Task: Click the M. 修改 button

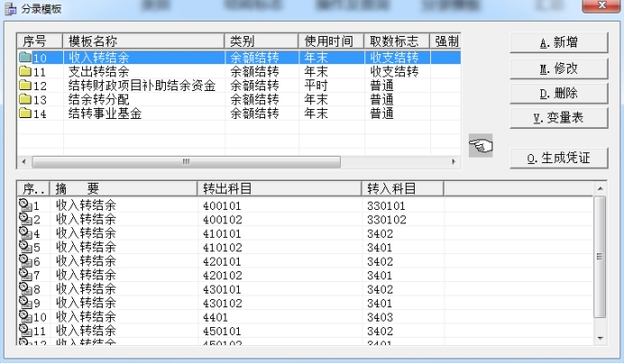Action: coord(559,68)
